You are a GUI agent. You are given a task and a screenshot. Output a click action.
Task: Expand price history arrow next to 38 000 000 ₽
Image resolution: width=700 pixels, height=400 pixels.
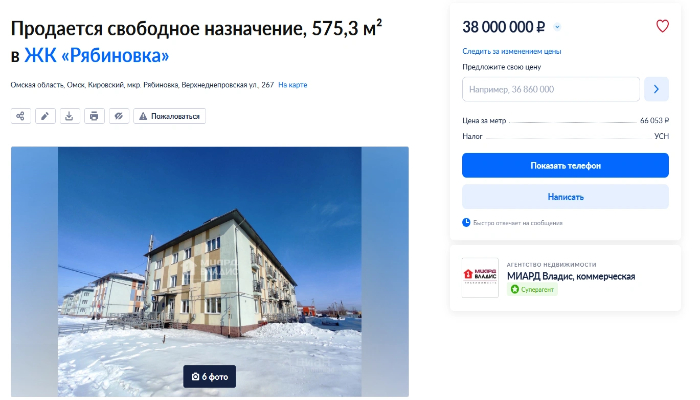tap(557, 27)
